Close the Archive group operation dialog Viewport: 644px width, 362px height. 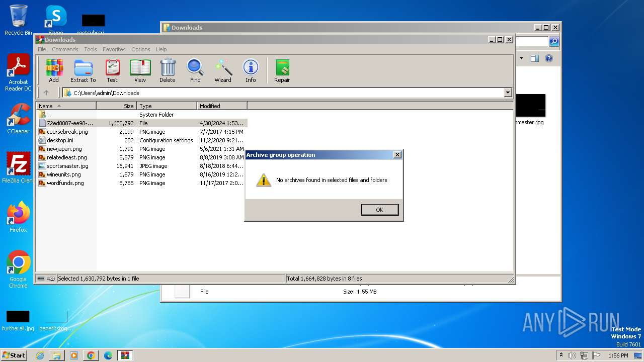pyautogui.click(x=397, y=155)
